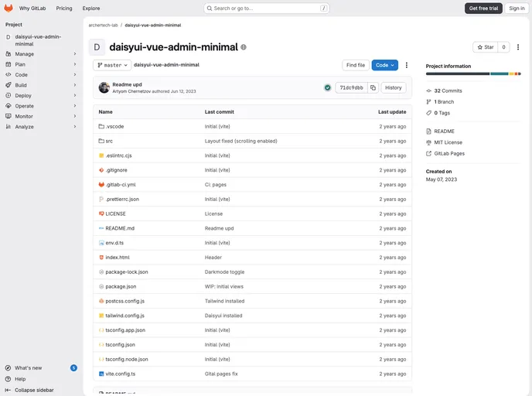
Task: Open tailwind.config.js file
Action: coord(124,316)
